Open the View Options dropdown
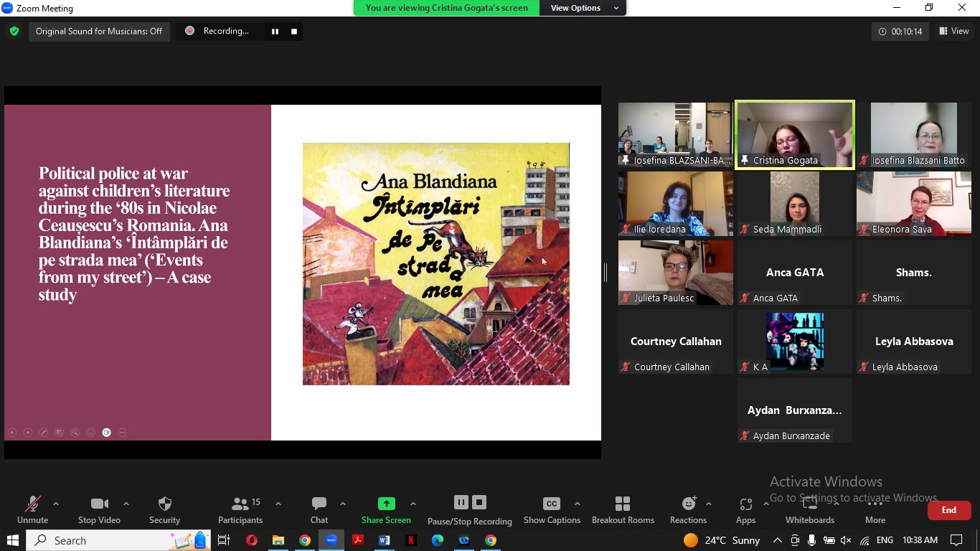 tap(583, 8)
